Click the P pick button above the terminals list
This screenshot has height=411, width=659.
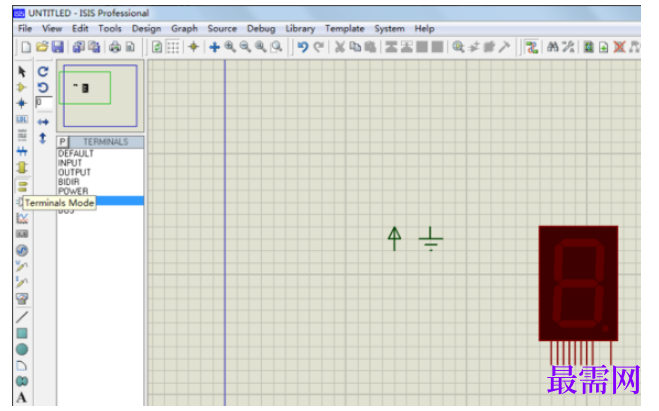63,142
